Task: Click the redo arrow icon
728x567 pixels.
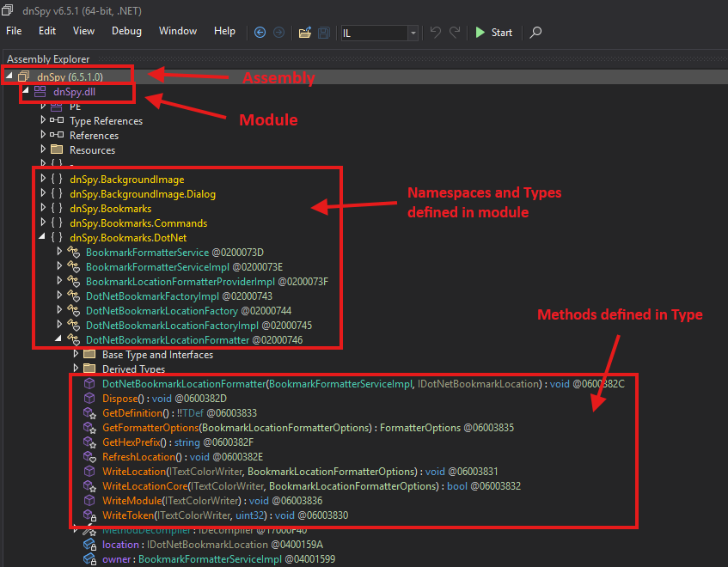Action: pos(456,33)
